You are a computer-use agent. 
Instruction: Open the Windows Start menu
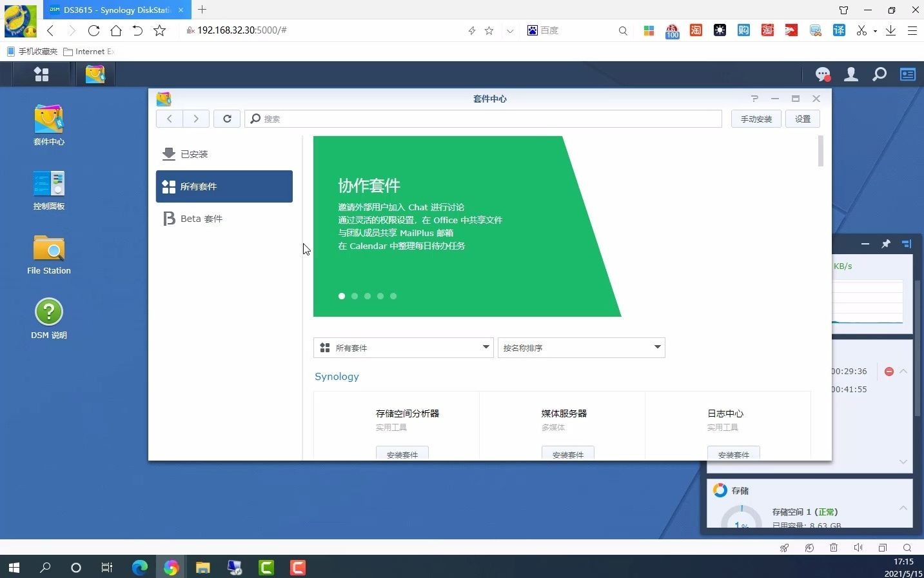[x=14, y=568]
